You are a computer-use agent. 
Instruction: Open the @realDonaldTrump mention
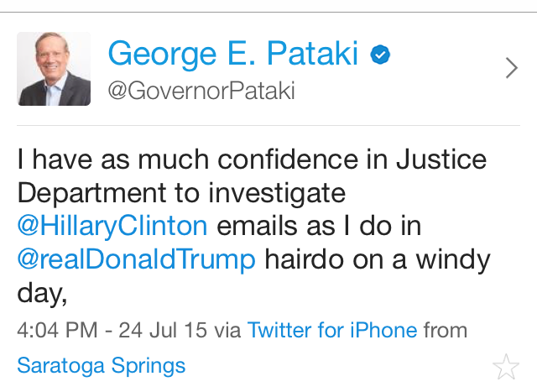tap(136, 259)
